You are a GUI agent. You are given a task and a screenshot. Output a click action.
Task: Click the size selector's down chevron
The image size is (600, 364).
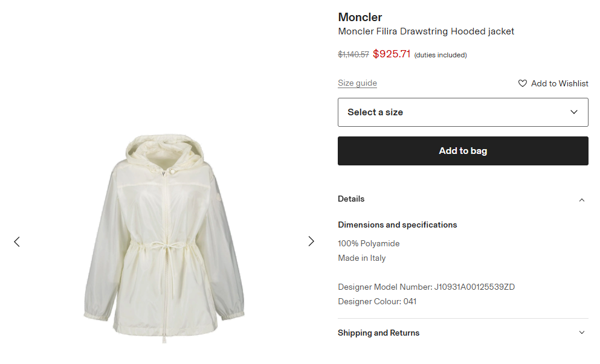[x=574, y=112]
